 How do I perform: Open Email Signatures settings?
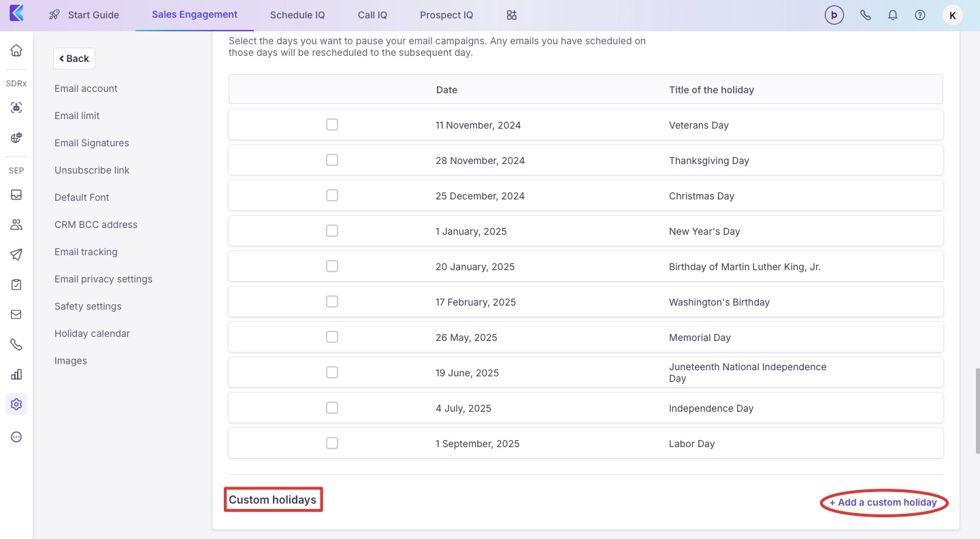pos(91,143)
